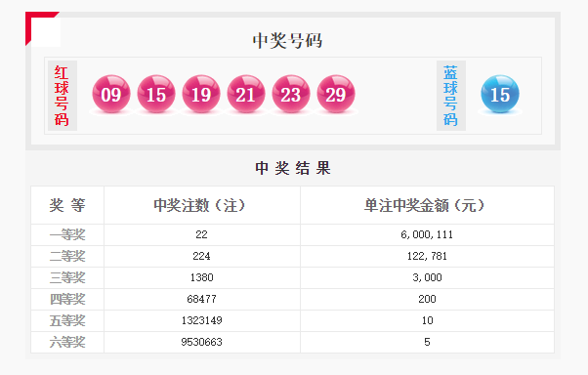The height and width of the screenshot is (375, 588).
Task: Click the blue ball numbered 15
Action: coord(500,94)
